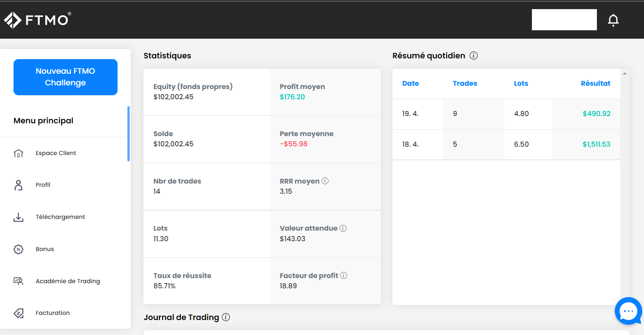The height and width of the screenshot is (335, 644).
Task: Click the sidebar menu scrollbar
Action: point(129,134)
